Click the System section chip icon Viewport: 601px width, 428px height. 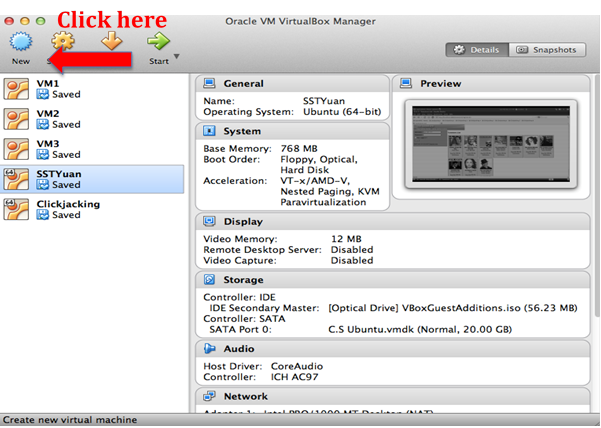209,131
